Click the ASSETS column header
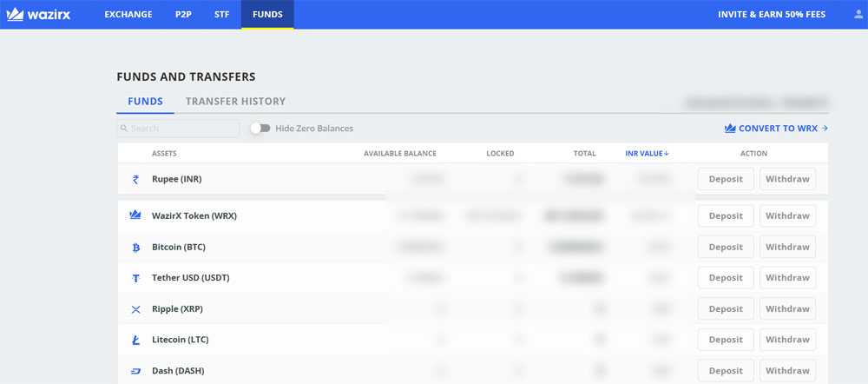The image size is (868, 384). (x=164, y=154)
